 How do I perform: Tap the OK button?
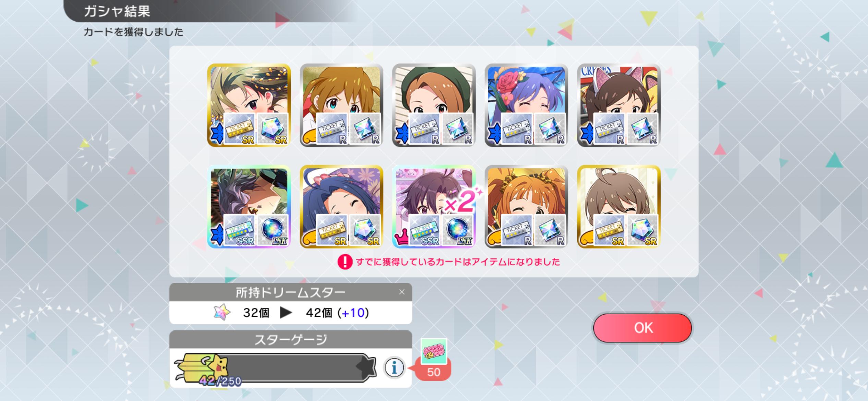(x=642, y=328)
